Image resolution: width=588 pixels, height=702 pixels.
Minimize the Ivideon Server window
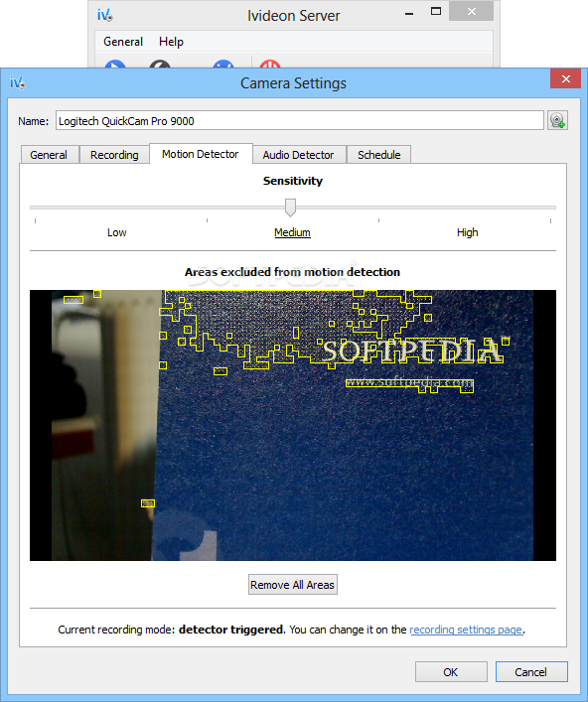pyautogui.click(x=409, y=13)
